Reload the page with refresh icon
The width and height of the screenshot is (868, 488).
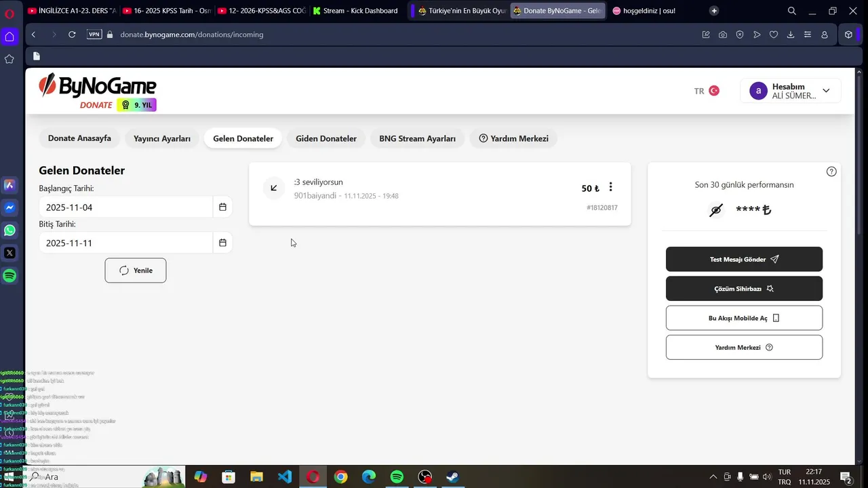(72, 35)
